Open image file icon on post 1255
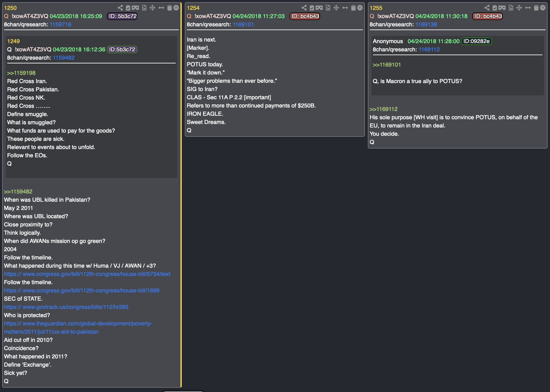 coord(511,8)
